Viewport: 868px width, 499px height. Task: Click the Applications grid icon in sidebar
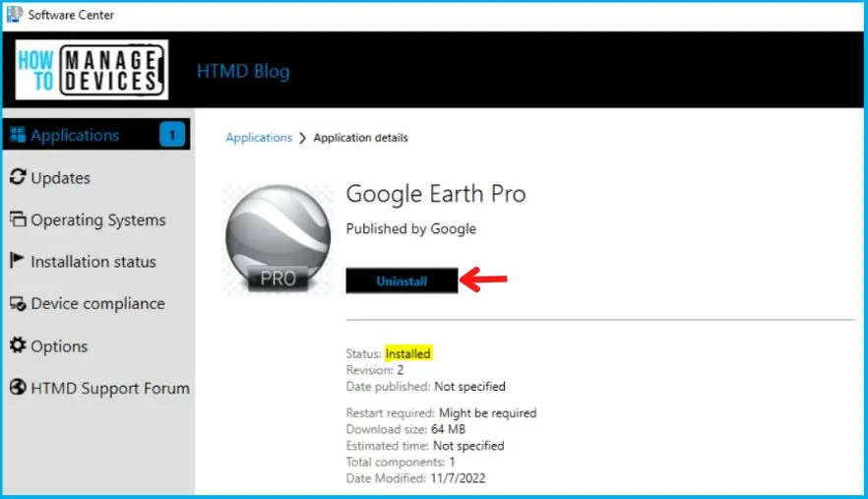(x=17, y=135)
